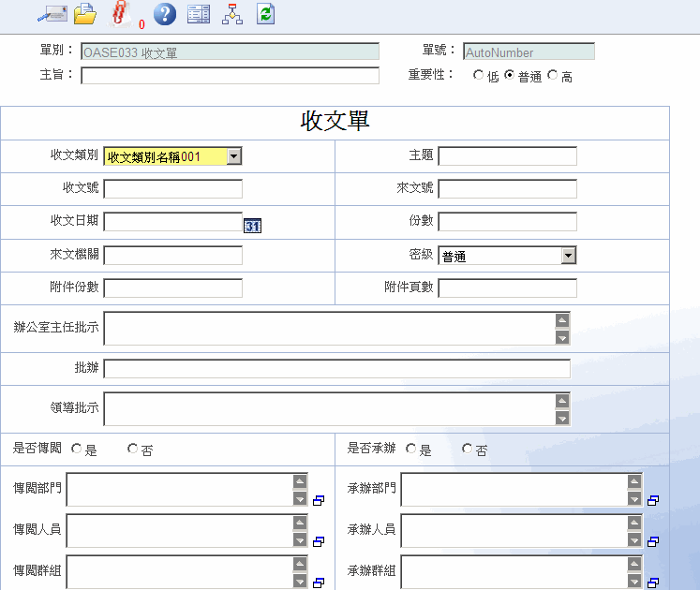Select 高 importance radio button

[552, 75]
